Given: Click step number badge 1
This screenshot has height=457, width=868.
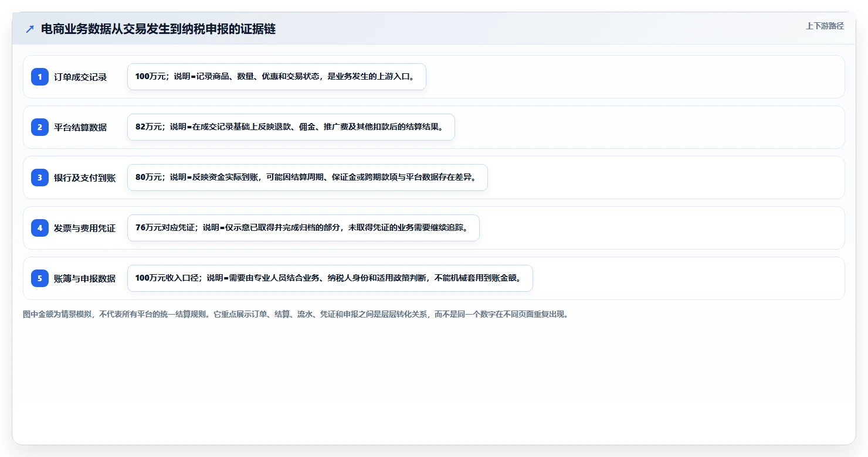Looking at the screenshot, I should pyautogui.click(x=40, y=77).
